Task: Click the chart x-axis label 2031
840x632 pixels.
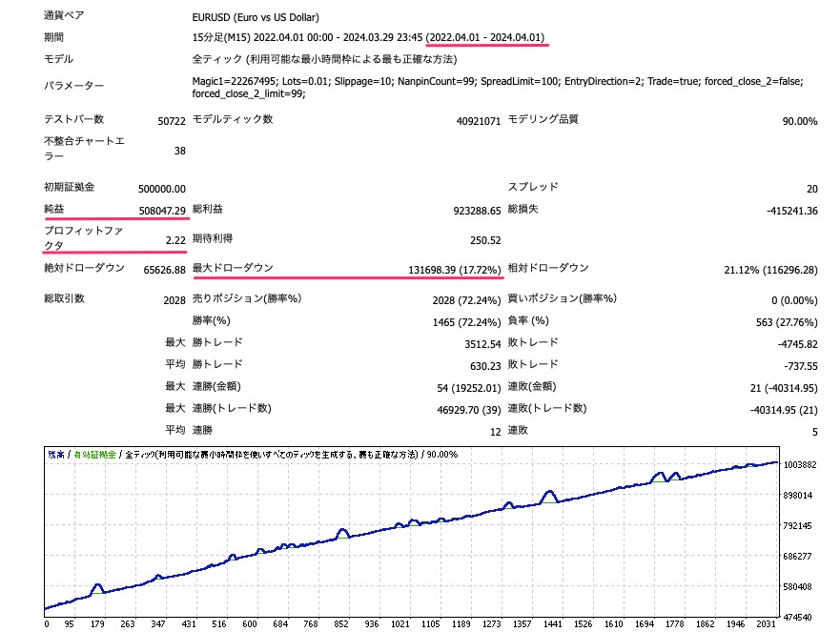Action: (x=766, y=624)
